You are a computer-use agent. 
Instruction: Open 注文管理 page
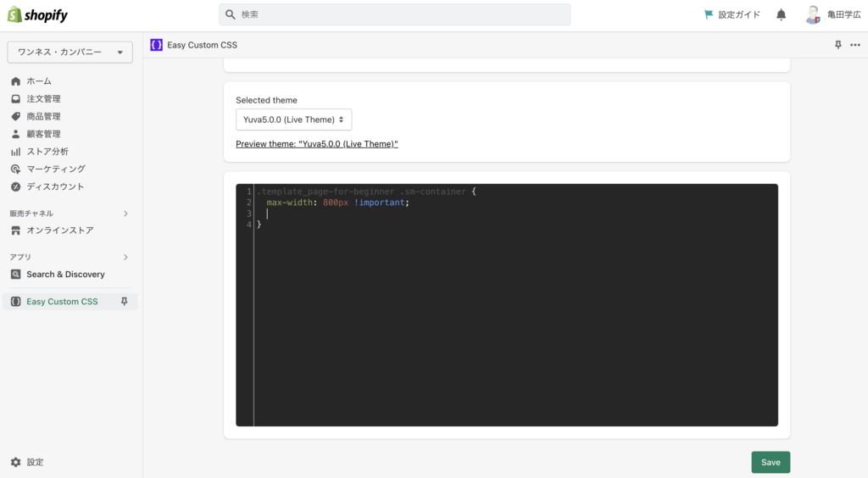(43, 99)
